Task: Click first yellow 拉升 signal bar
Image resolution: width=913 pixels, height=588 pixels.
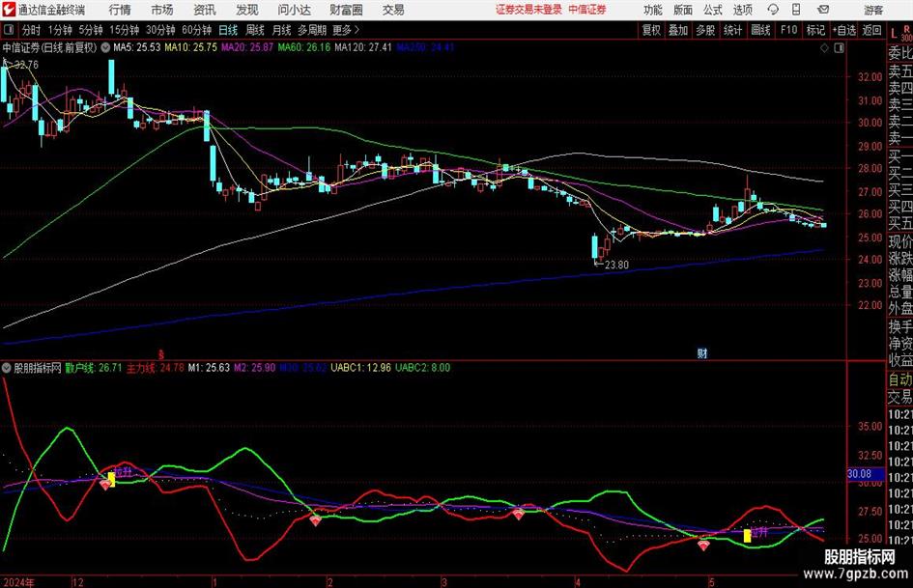Action: (x=111, y=480)
